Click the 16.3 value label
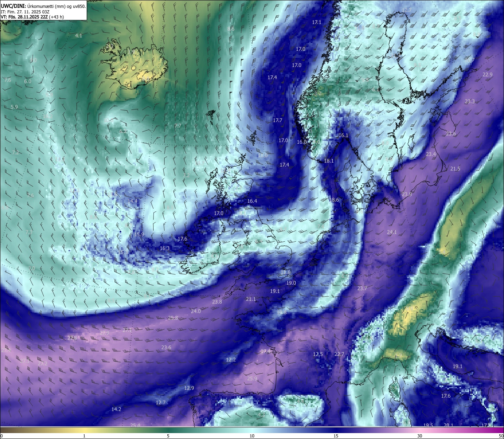This screenshot has height=439, width=504. coord(165,248)
